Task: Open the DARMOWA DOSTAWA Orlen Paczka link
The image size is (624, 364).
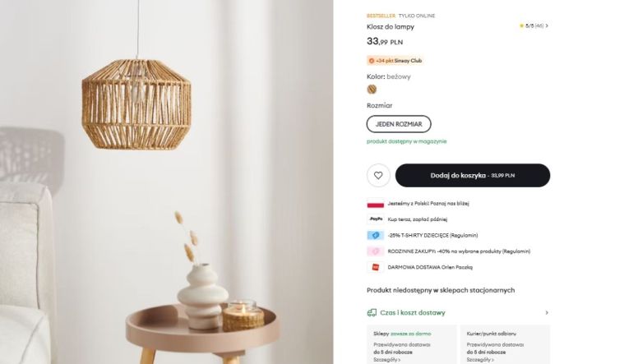Action: point(430,267)
